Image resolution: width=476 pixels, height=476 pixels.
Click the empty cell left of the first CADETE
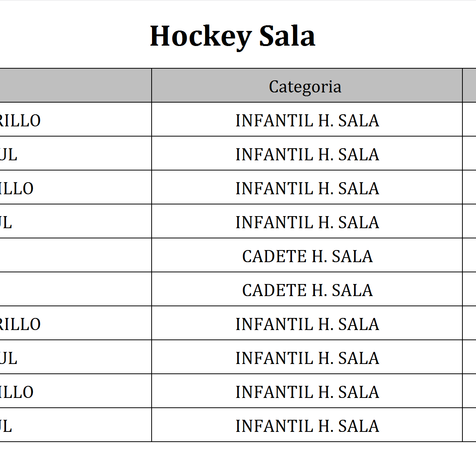coord(75,255)
